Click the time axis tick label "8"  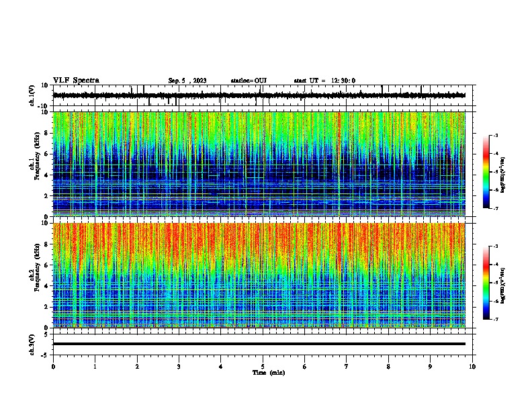point(388,367)
